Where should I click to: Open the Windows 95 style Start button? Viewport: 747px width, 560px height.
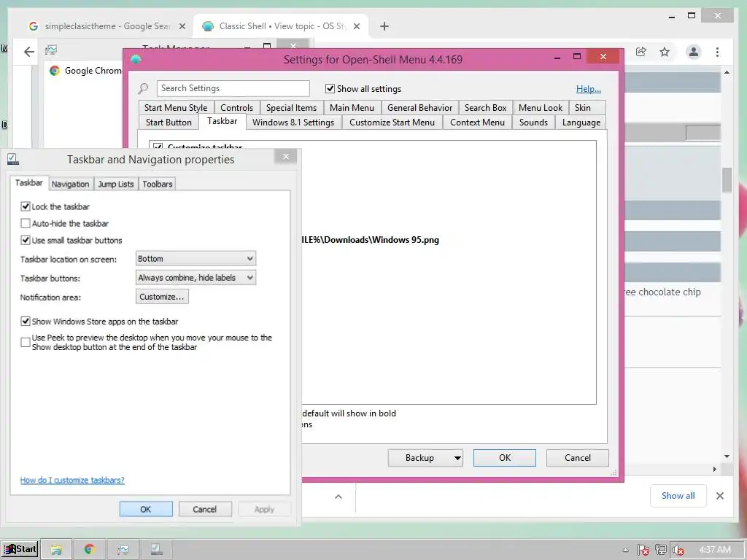(x=20, y=549)
